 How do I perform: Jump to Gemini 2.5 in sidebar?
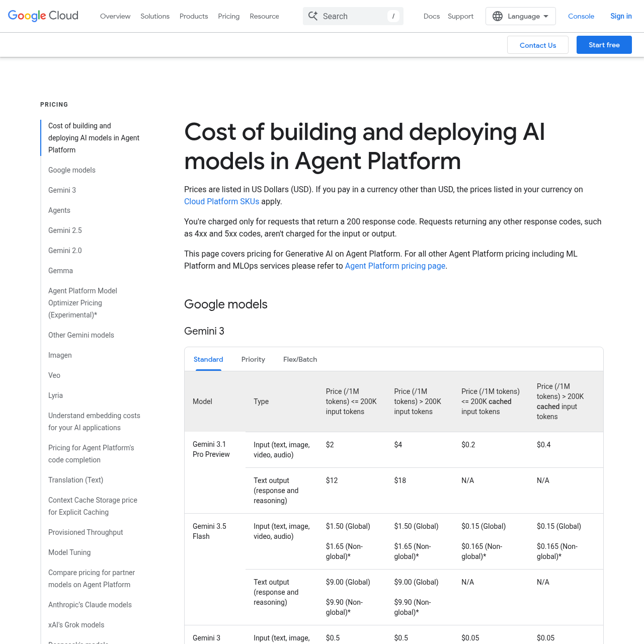point(65,230)
